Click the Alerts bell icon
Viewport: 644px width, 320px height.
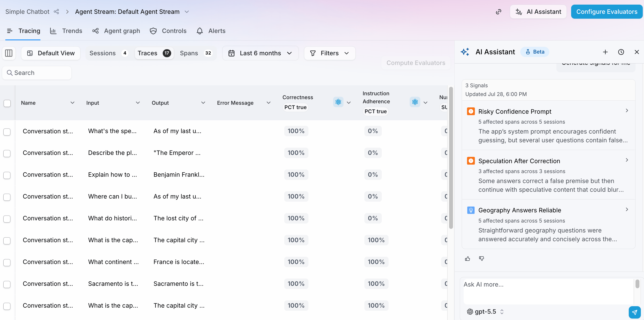click(199, 31)
